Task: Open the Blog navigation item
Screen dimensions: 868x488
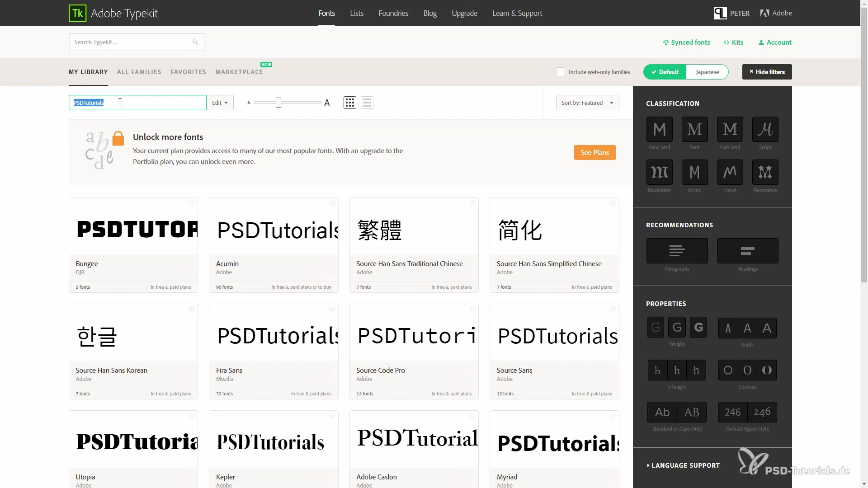Action: (430, 13)
